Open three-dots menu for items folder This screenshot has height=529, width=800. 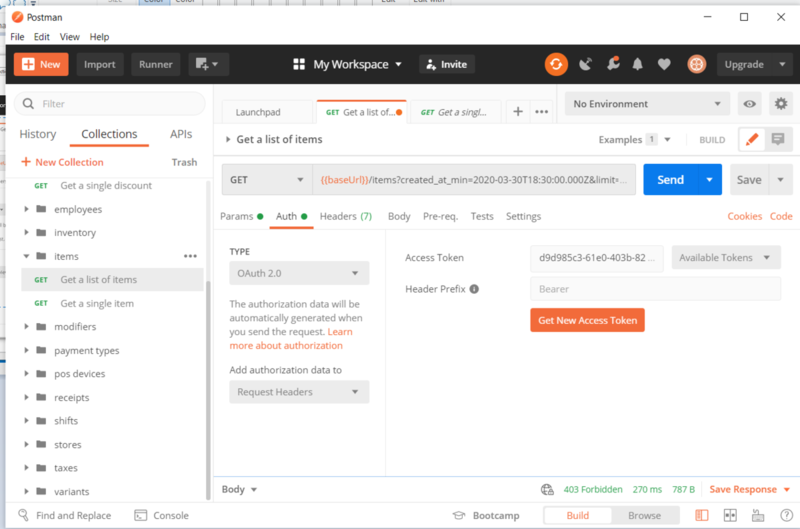[190, 257]
